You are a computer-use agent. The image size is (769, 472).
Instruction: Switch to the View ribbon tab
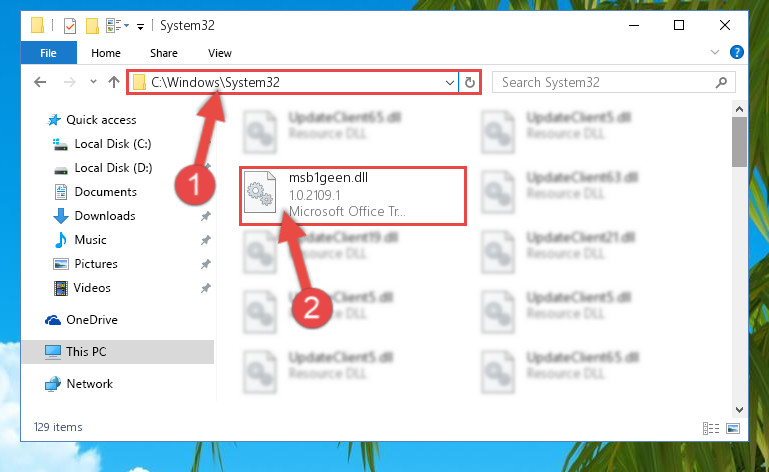(220, 53)
